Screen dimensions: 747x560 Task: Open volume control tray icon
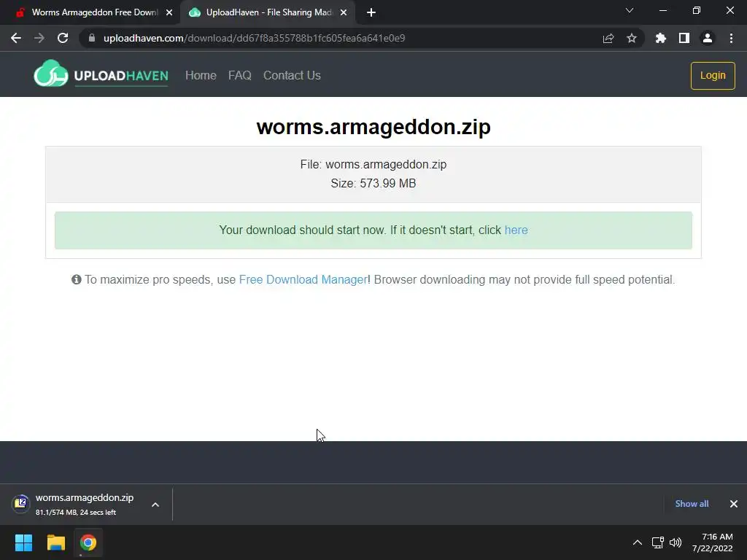click(676, 542)
